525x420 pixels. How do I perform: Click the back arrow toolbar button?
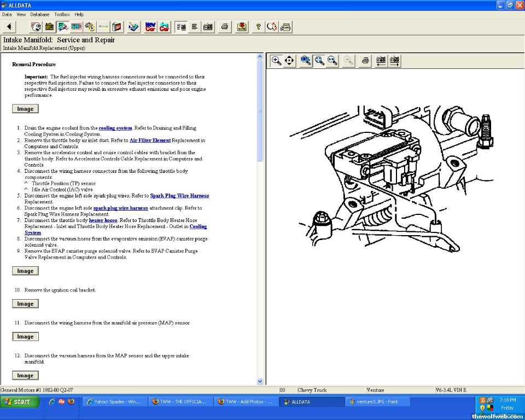(9, 27)
